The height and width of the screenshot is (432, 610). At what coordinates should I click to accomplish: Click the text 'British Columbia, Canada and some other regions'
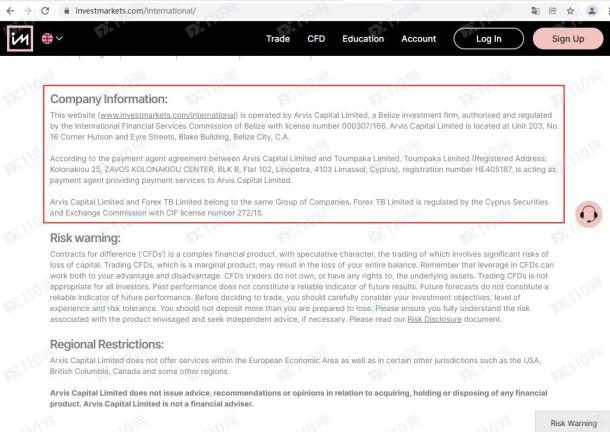(139, 371)
